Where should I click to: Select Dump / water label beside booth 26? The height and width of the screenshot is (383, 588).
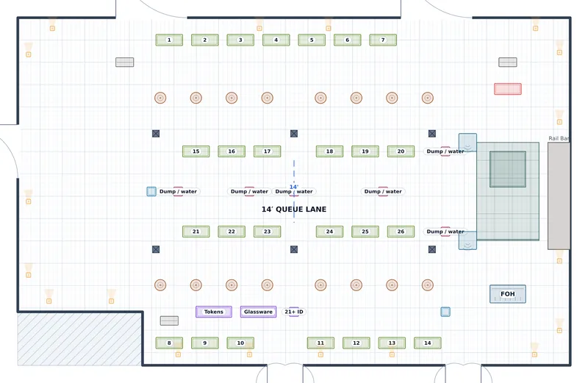(x=445, y=232)
